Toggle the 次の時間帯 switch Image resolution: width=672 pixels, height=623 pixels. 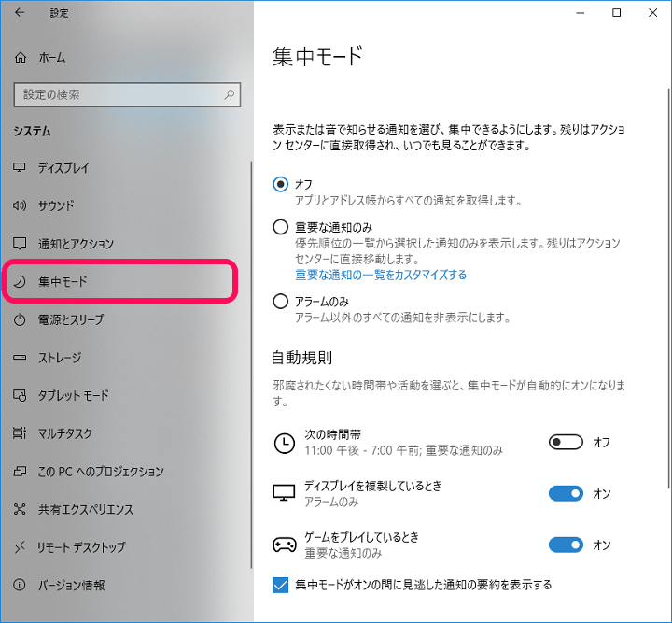566,442
